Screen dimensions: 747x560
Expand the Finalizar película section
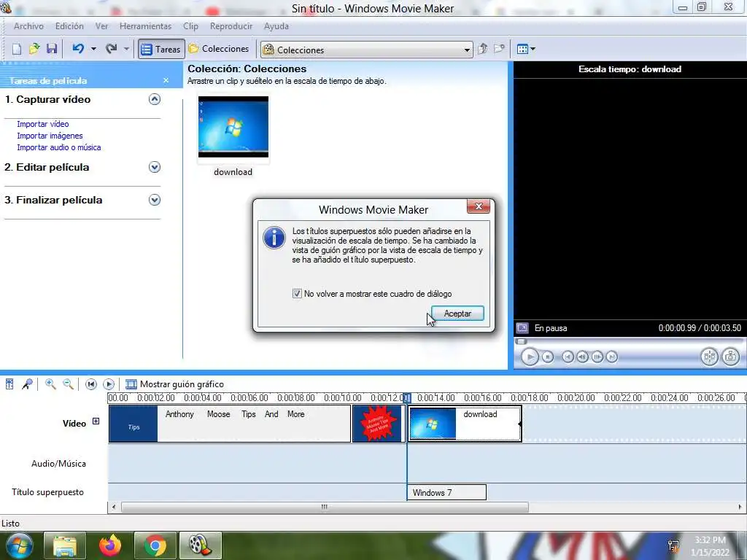[155, 200]
